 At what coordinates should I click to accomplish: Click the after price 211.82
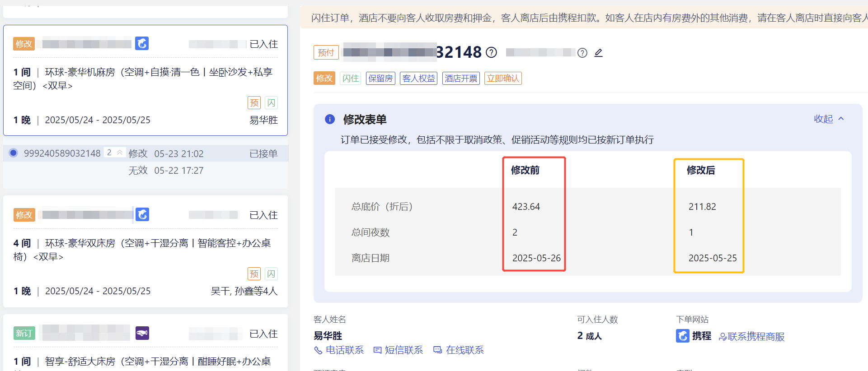[x=702, y=207]
